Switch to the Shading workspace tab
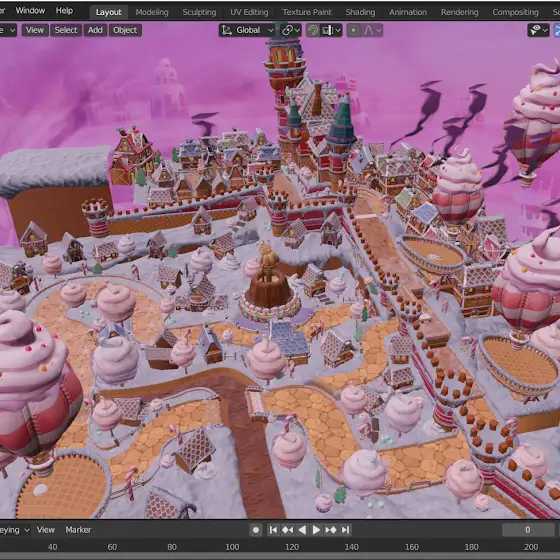This screenshot has height=560, width=560. point(360,12)
